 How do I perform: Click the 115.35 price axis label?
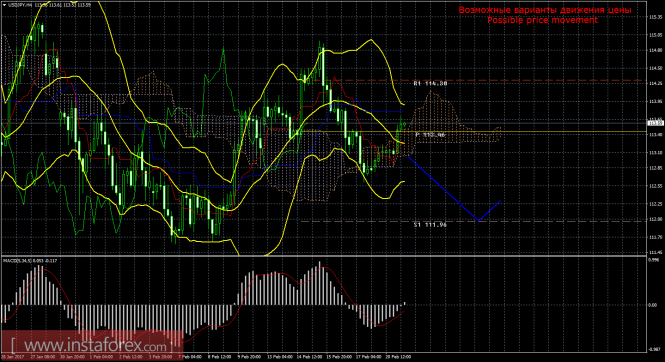(x=655, y=17)
